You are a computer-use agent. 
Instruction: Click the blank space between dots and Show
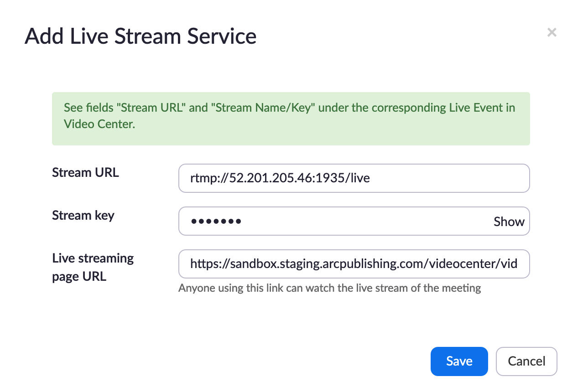coord(365,222)
